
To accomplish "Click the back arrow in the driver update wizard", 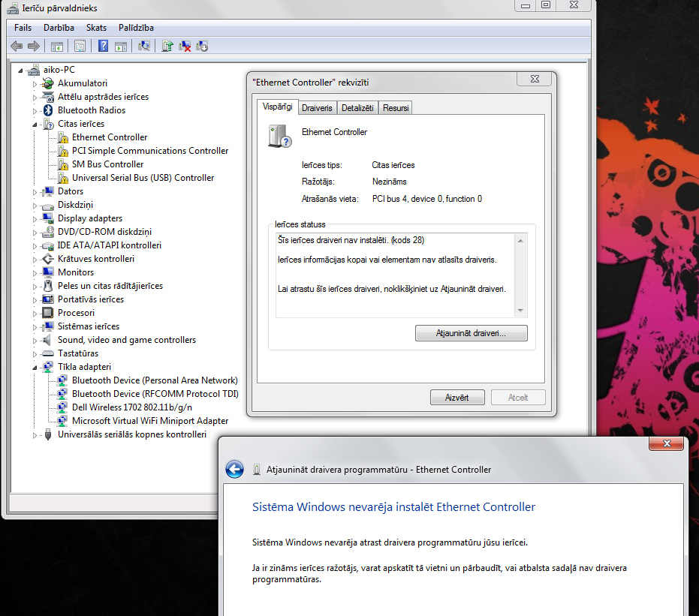I will [x=234, y=469].
